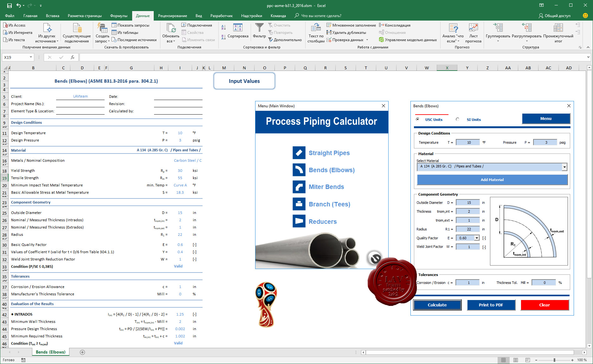Expand the Select Material dropdown

coord(564,167)
